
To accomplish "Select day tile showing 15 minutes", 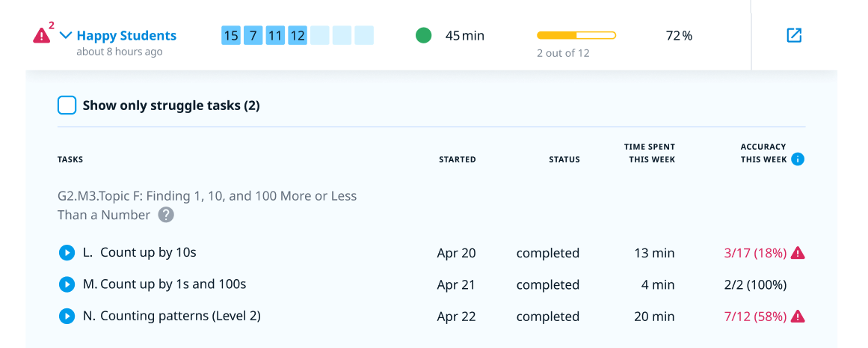I will [x=231, y=35].
